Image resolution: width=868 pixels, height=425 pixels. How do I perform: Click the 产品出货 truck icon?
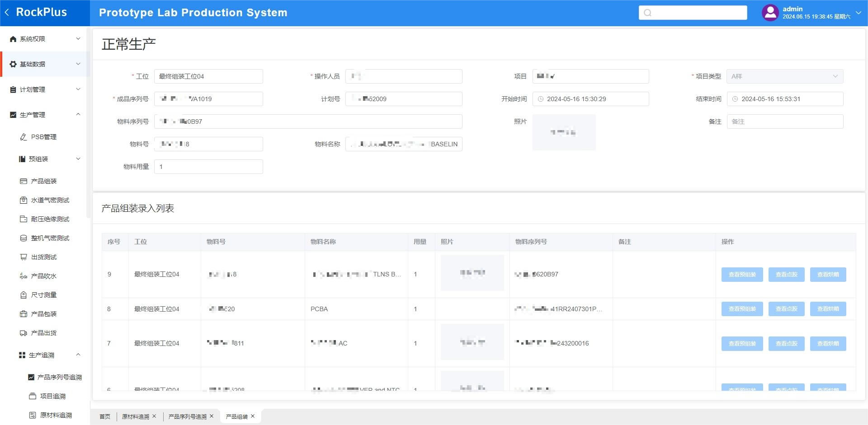click(24, 333)
